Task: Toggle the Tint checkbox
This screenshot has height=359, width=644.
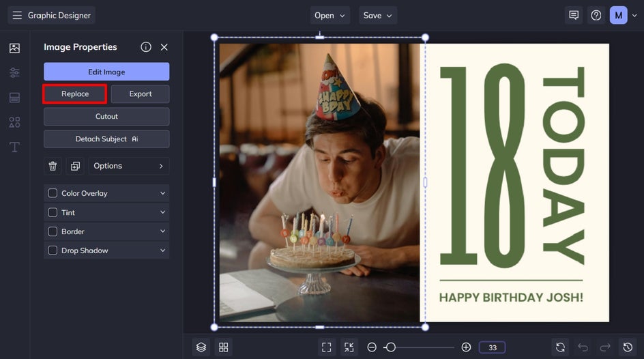Action: tap(53, 212)
